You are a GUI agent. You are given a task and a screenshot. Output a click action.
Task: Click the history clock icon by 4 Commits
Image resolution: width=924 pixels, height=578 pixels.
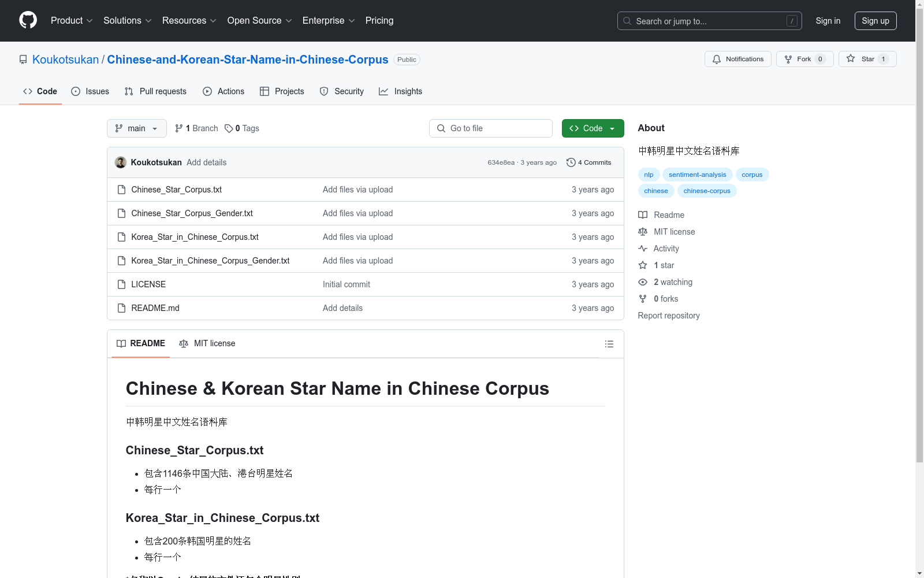pos(571,162)
